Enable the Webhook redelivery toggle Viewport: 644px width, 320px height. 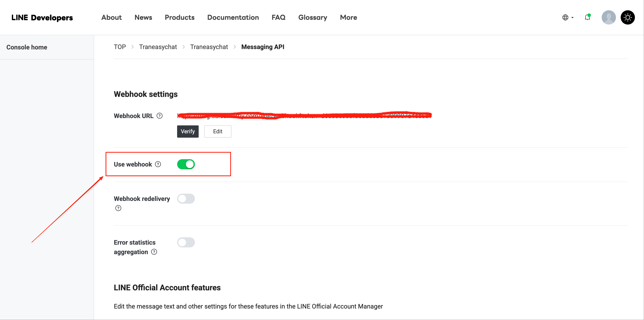(x=186, y=199)
